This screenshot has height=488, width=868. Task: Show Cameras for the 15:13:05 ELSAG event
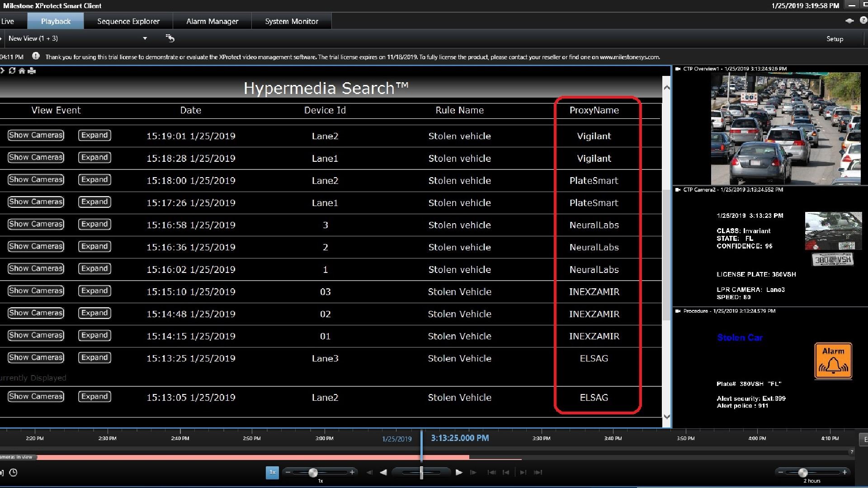[36, 396]
